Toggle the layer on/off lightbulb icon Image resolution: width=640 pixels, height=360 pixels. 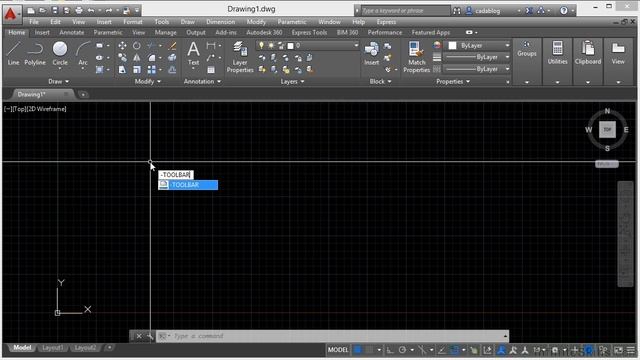(x=261, y=45)
